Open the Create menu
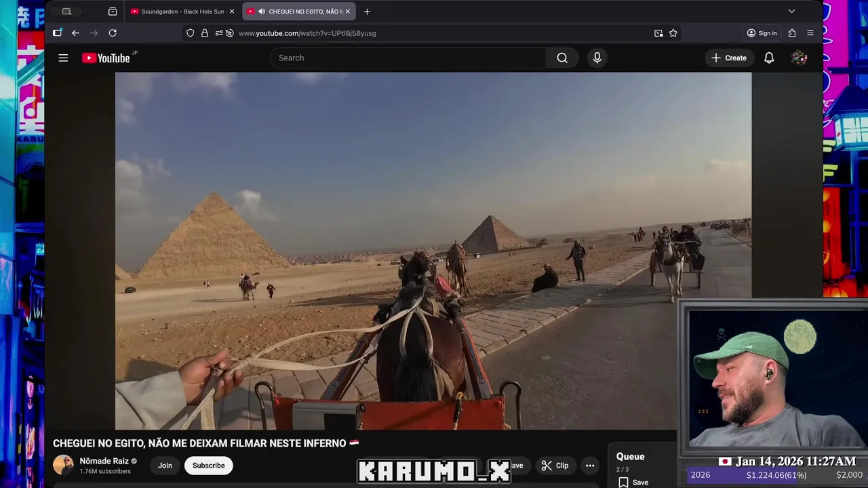 coord(729,58)
